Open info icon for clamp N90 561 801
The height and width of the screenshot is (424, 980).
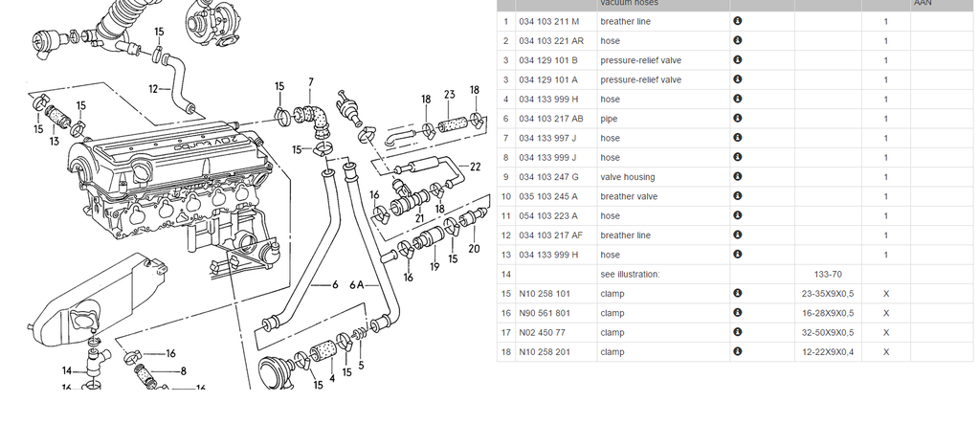tap(737, 313)
